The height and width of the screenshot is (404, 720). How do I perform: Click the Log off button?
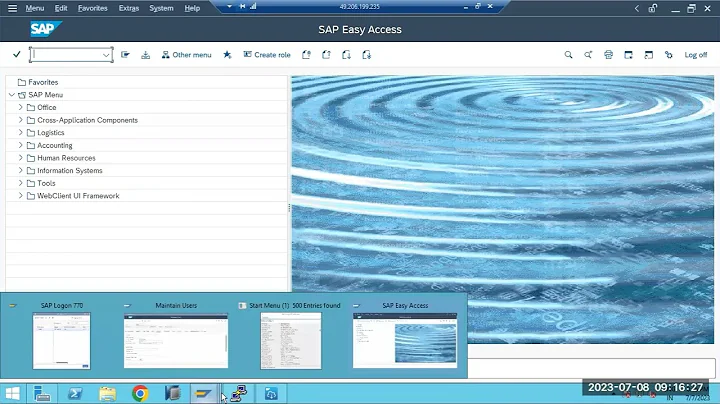pos(696,55)
